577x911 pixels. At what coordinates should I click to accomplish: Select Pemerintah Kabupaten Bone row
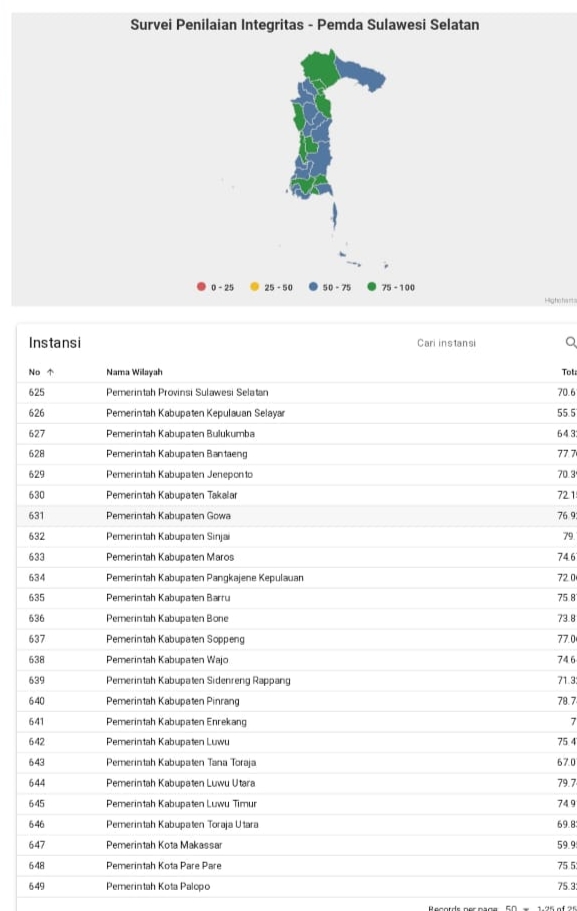click(297, 618)
